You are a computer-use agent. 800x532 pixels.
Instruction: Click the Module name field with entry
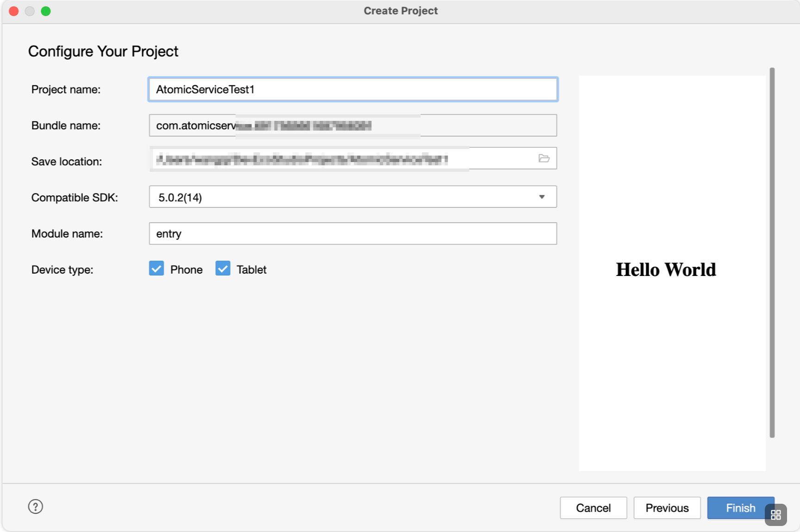pos(353,233)
